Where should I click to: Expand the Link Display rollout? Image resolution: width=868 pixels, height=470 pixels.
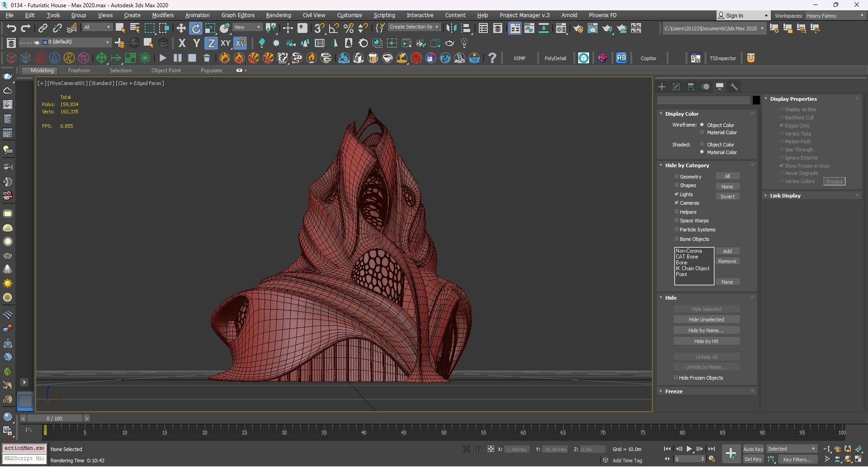tap(785, 196)
